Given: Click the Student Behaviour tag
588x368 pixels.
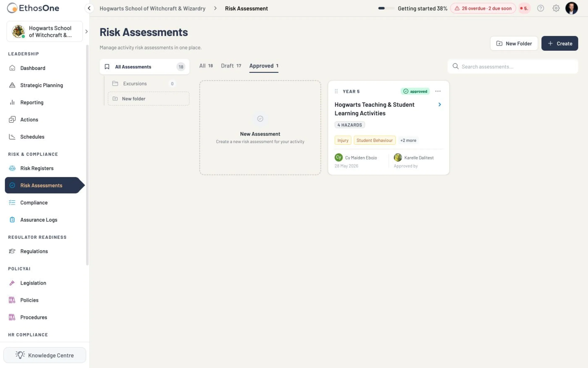Looking at the screenshot, I should [374, 140].
